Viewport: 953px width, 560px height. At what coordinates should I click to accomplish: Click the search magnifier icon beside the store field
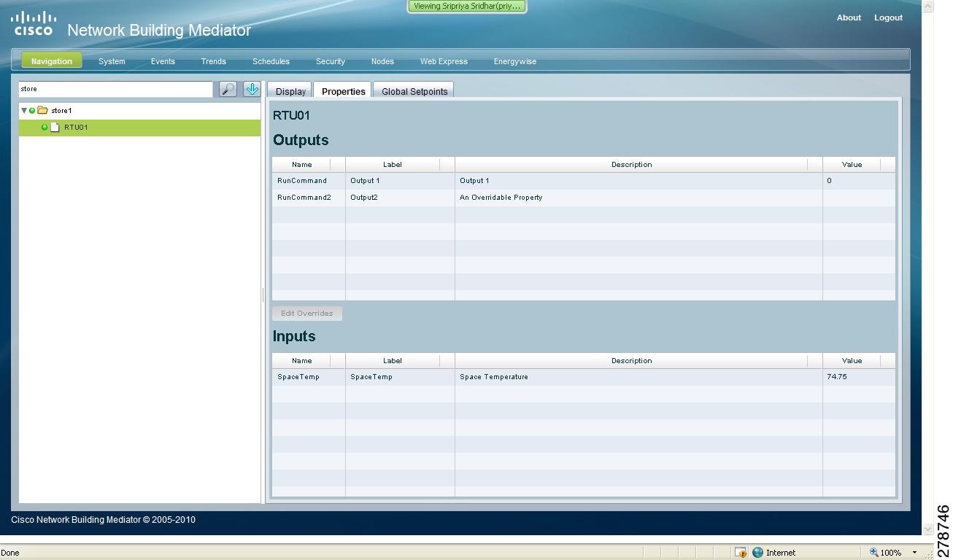[227, 89]
